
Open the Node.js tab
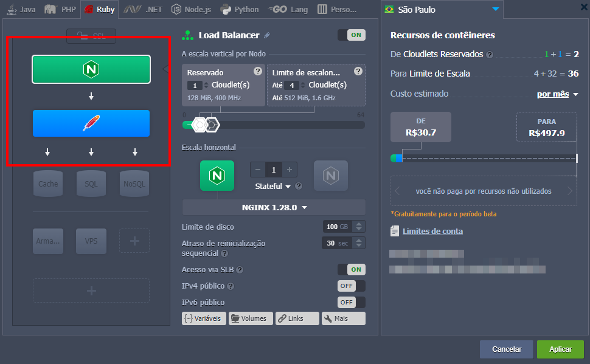pyautogui.click(x=191, y=9)
